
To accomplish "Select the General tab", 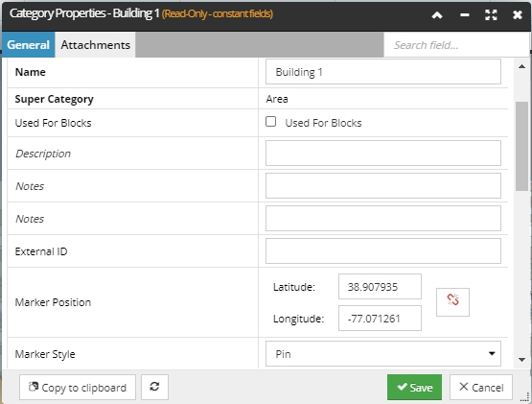I will coord(29,45).
